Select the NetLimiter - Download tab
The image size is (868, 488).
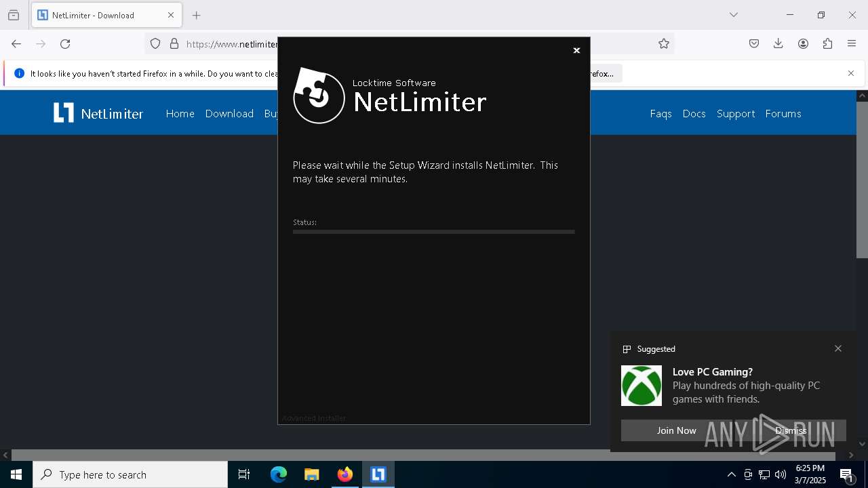point(106,15)
